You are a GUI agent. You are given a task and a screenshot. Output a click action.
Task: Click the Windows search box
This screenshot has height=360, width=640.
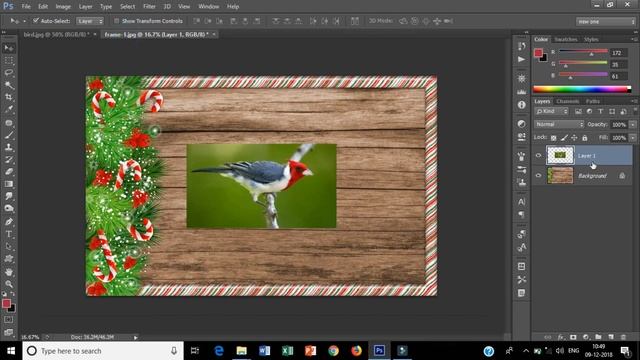point(103,351)
